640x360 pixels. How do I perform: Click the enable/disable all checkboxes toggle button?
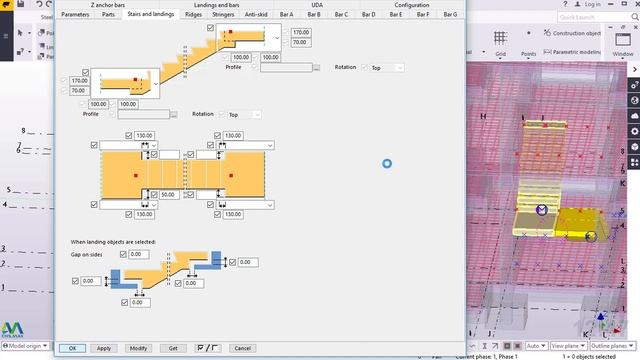pos(208,348)
